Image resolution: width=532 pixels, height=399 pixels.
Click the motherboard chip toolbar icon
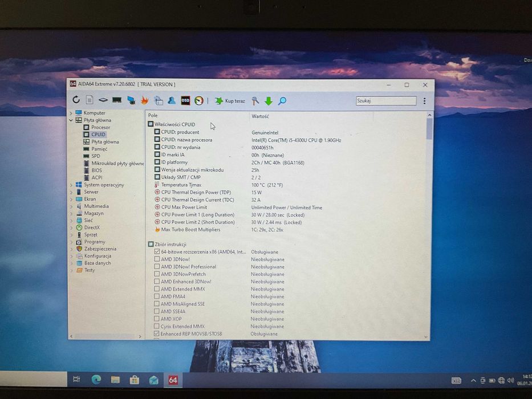point(103,100)
